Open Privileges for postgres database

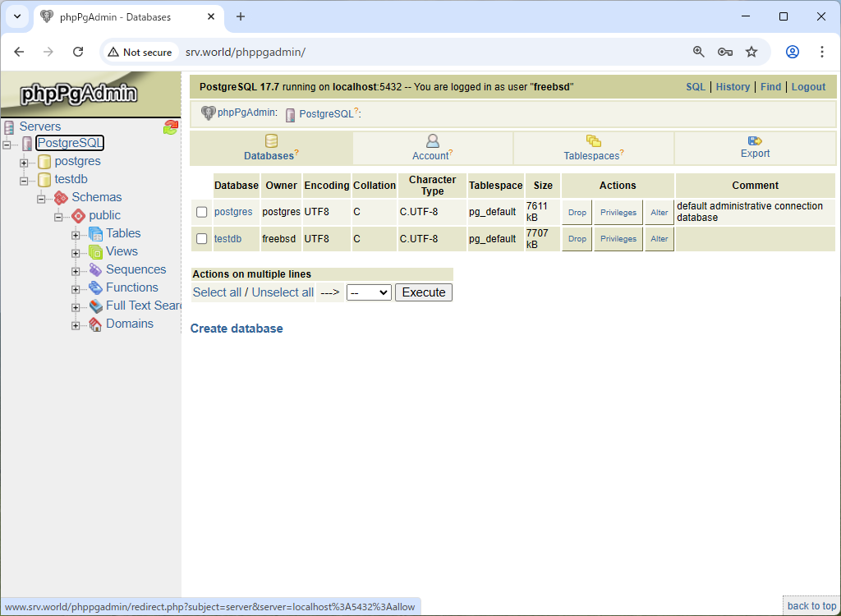point(618,213)
